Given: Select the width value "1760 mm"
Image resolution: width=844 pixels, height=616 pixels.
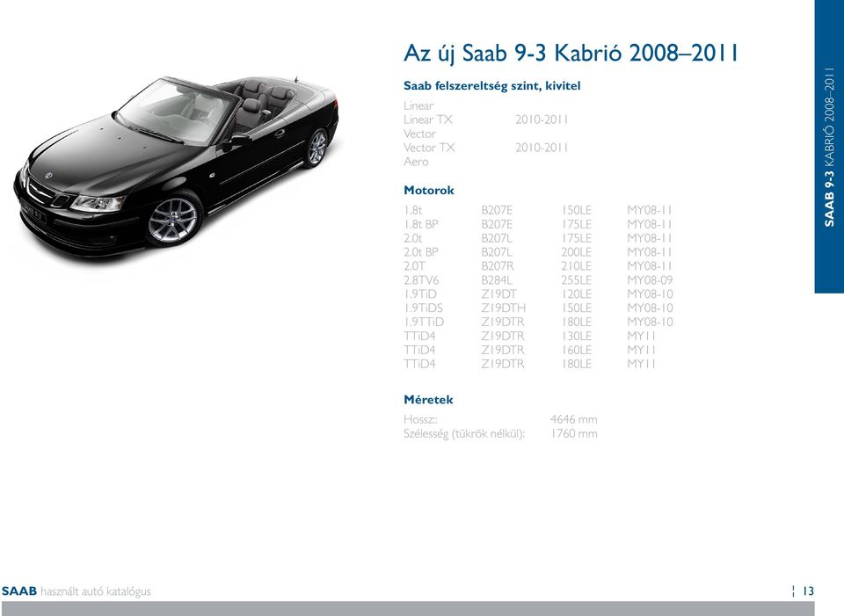Looking at the screenshot, I should pyautogui.click(x=574, y=433).
